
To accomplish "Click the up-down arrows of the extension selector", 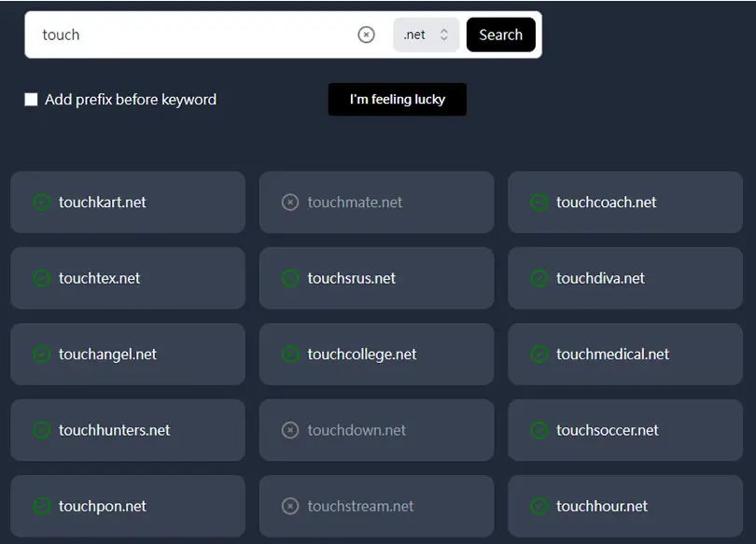I will point(444,35).
